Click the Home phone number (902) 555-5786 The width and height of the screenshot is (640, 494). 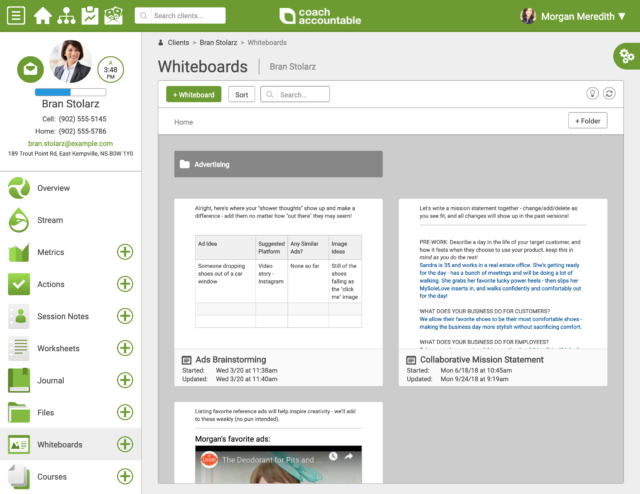(x=82, y=131)
